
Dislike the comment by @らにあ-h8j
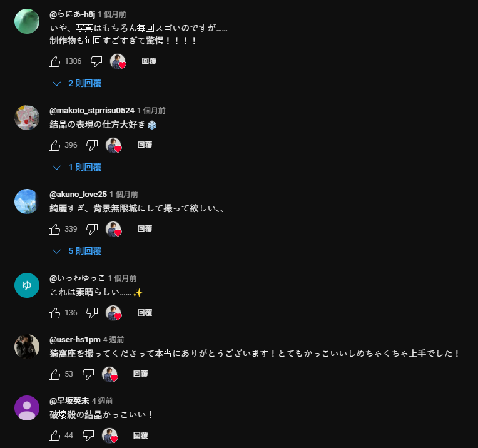(96, 61)
